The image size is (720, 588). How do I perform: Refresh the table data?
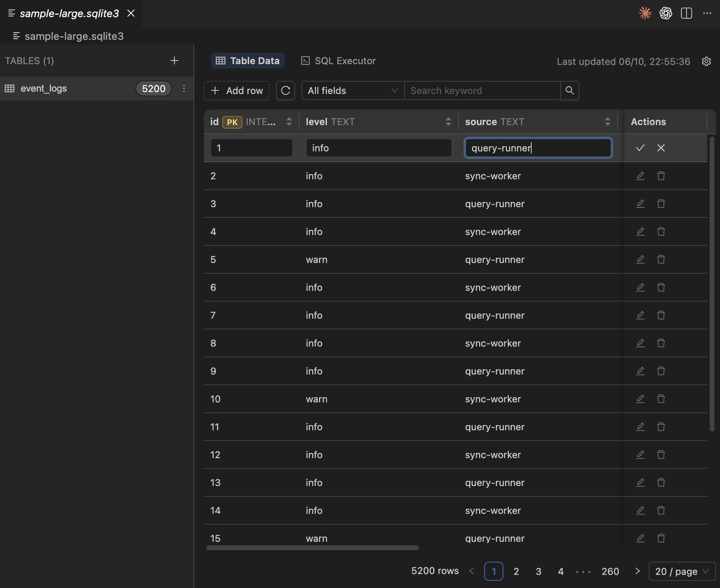click(286, 90)
